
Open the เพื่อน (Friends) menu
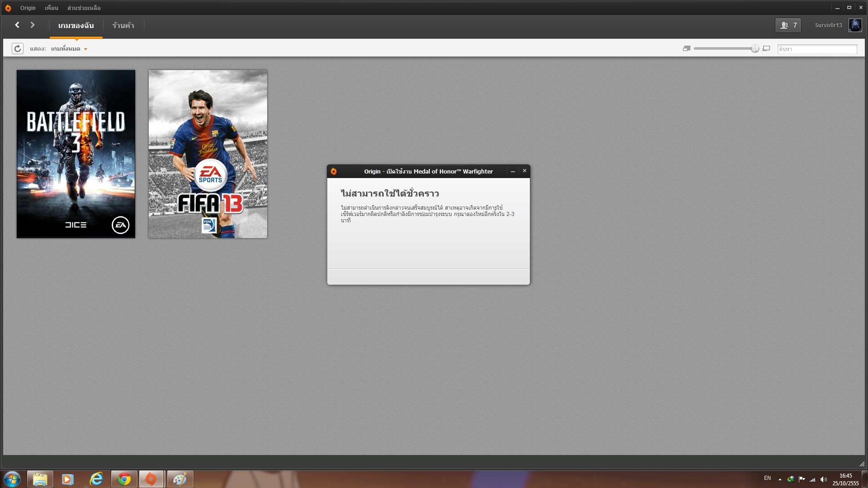[x=51, y=8]
